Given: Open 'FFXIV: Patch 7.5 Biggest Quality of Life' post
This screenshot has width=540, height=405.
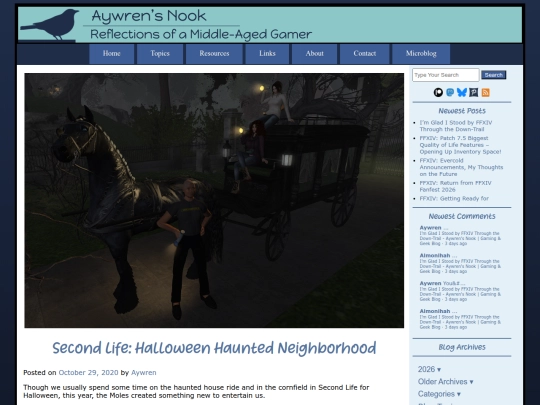Looking at the screenshot, I should pyautogui.click(x=460, y=145).
